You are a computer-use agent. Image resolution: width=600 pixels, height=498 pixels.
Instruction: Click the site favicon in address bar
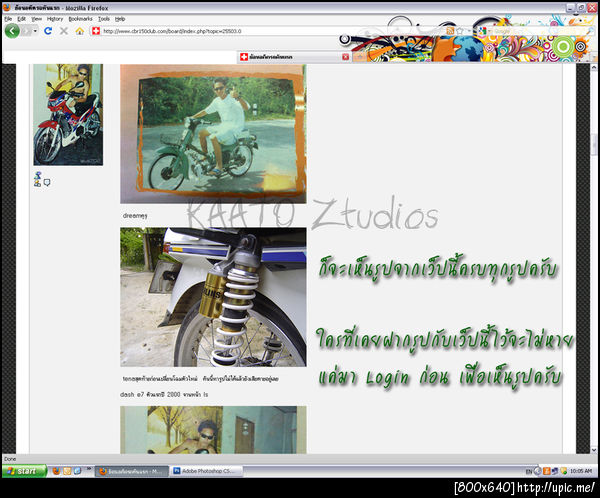[x=96, y=31]
